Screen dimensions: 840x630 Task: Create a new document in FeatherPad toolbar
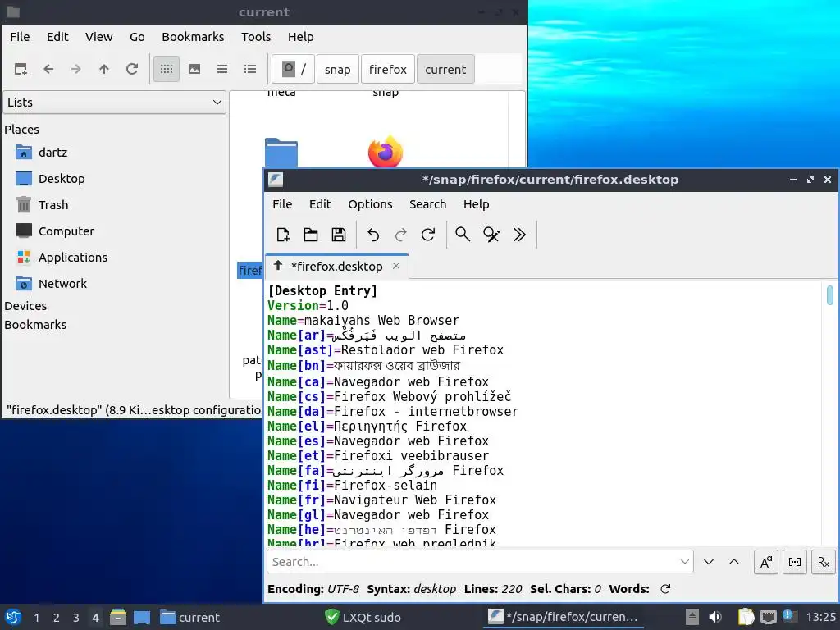[x=283, y=235]
